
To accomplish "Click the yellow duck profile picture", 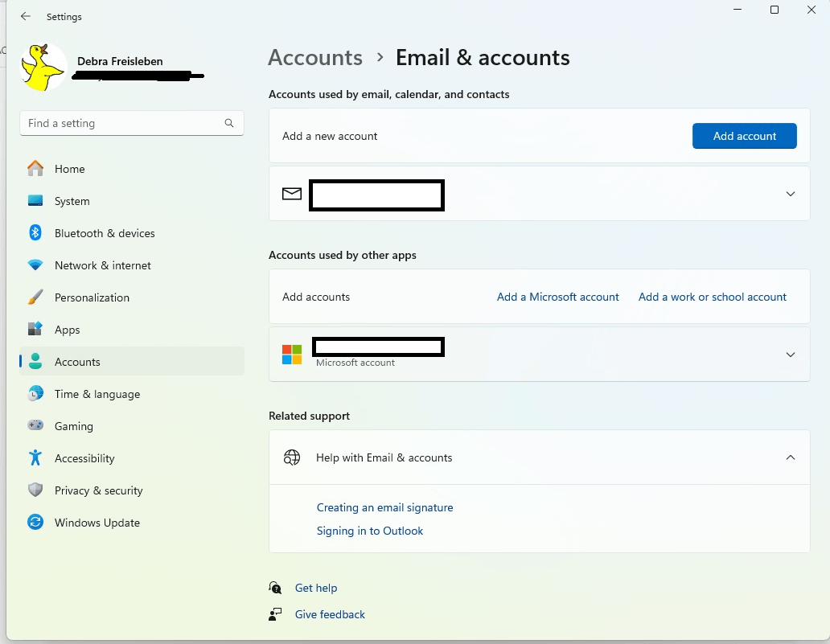I will click(x=43, y=68).
